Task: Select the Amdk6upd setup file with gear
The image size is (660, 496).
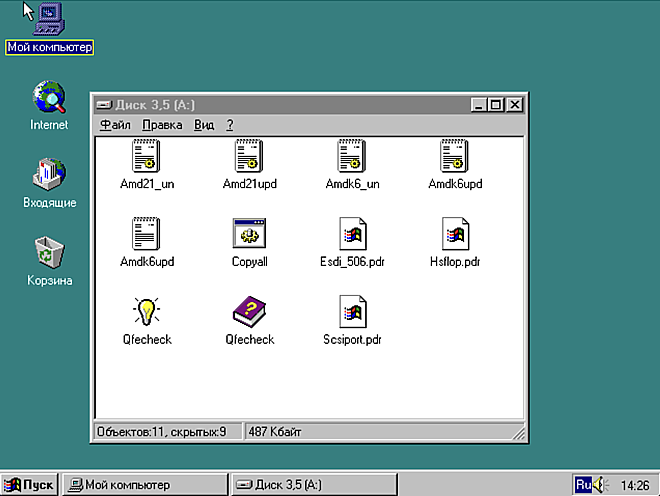Action: (x=454, y=155)
